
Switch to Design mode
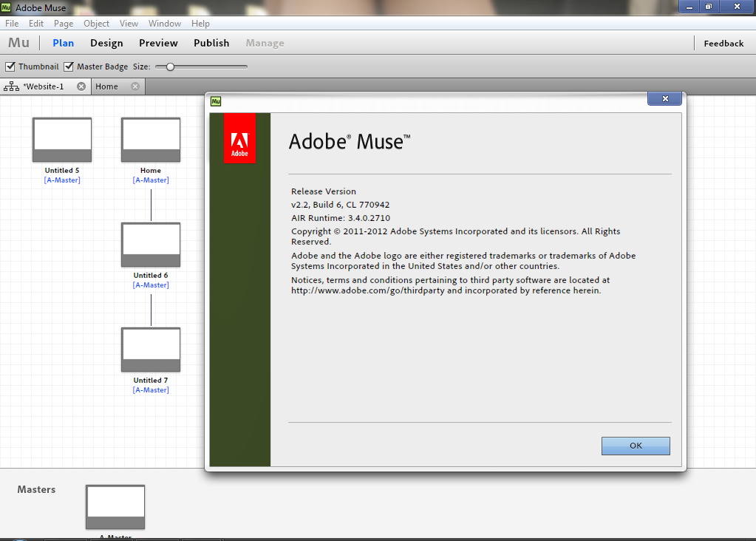106,43
